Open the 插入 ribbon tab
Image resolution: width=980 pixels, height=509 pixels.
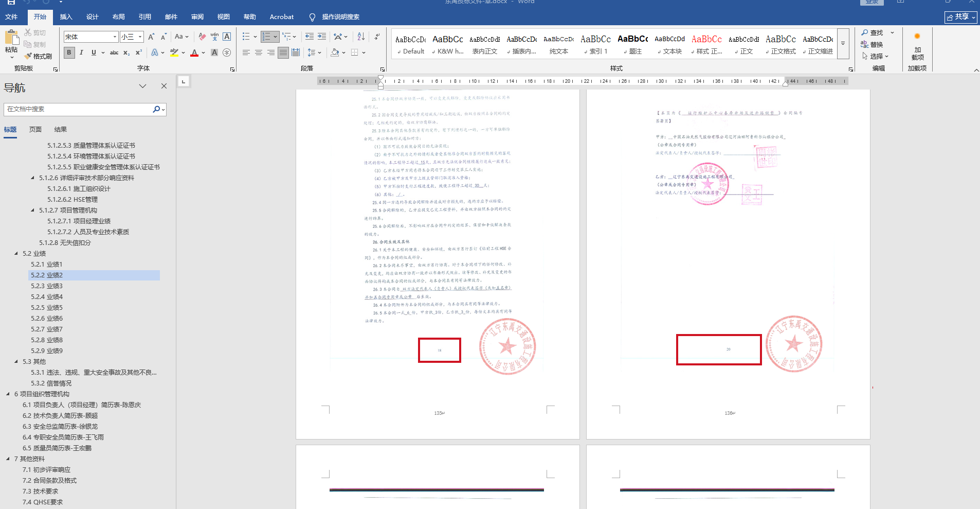point(66,17)
